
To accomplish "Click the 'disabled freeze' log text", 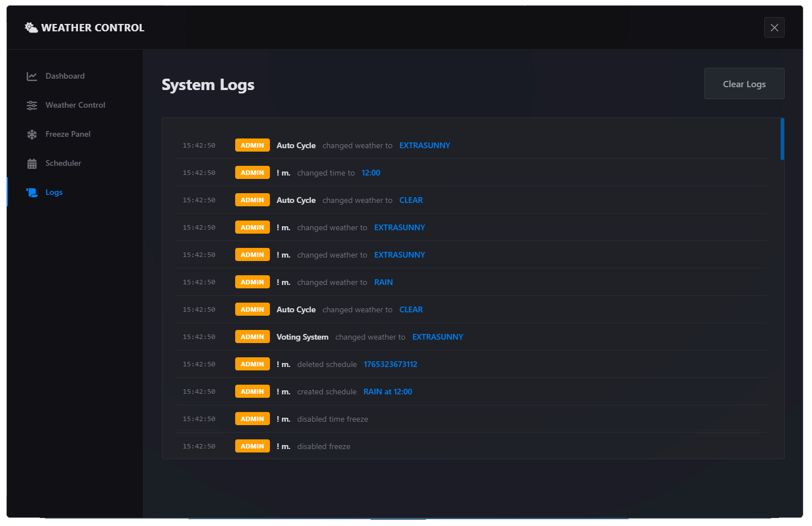I will (323, 446).
